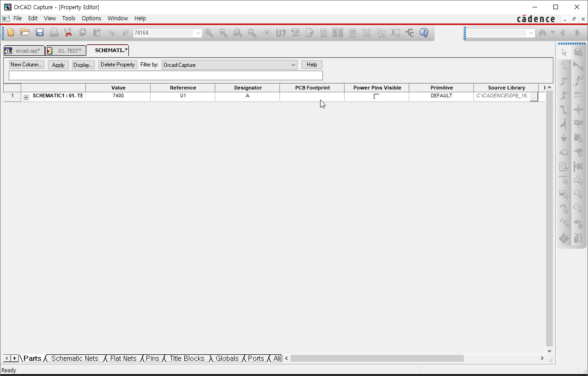Open the part name 74164 dropdown
The height and width of the screenshot is (376, 588).
(x=198, y=33)
